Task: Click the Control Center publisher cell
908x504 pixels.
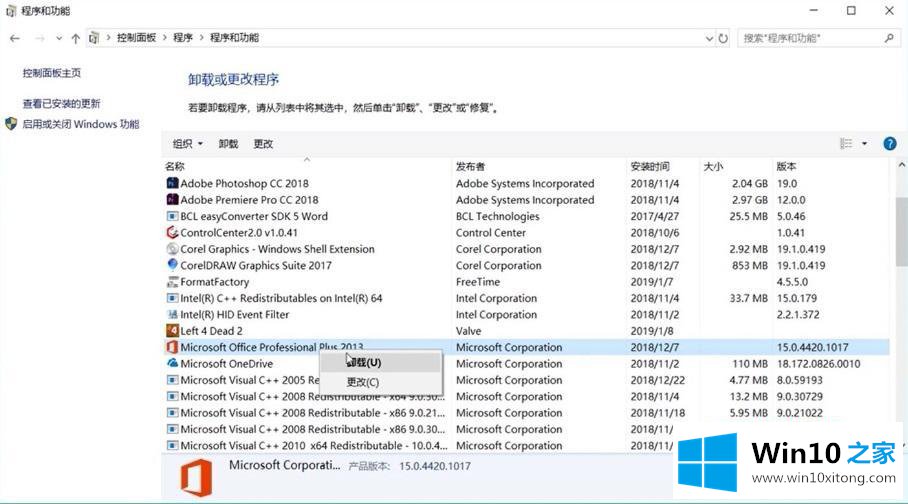Action: pyautogui.click(x=490, y=233)
